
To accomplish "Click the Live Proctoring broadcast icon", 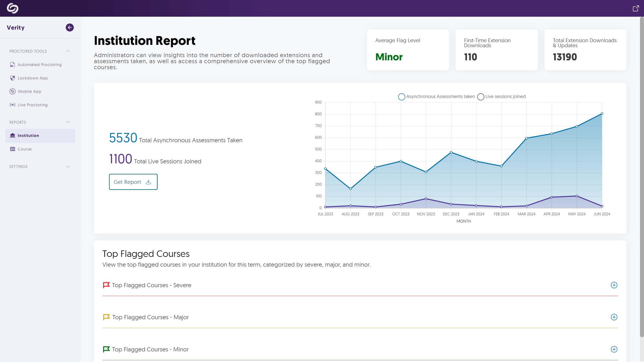I will click(x=12, y=105).
